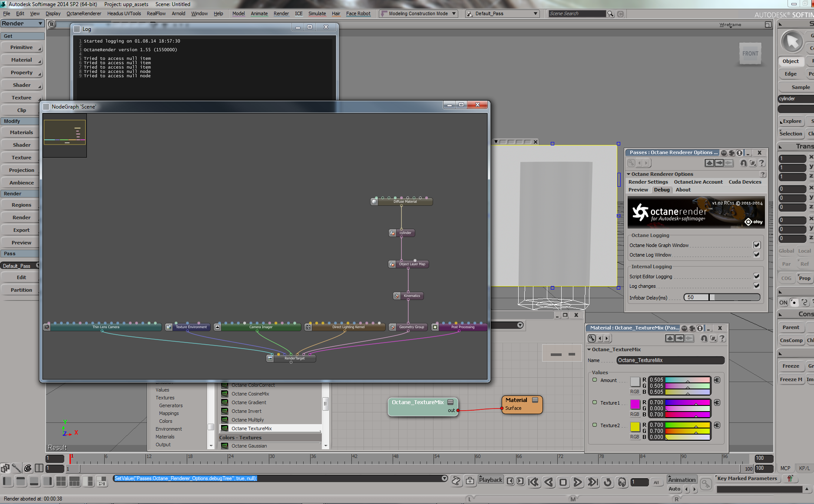Toggle the Auto key button
Screen dimensions: 814x504
tap(674, 489)
